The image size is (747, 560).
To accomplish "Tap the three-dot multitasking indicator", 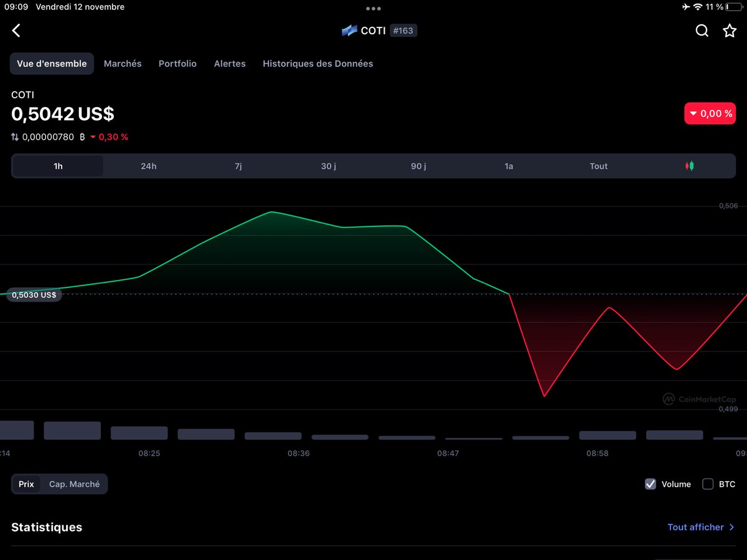I will pos(374,9).
